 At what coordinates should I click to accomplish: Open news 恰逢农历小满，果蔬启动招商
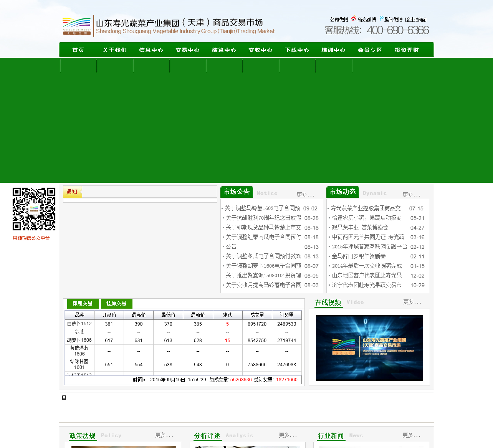pyautogui.click(x=367, y=218)
